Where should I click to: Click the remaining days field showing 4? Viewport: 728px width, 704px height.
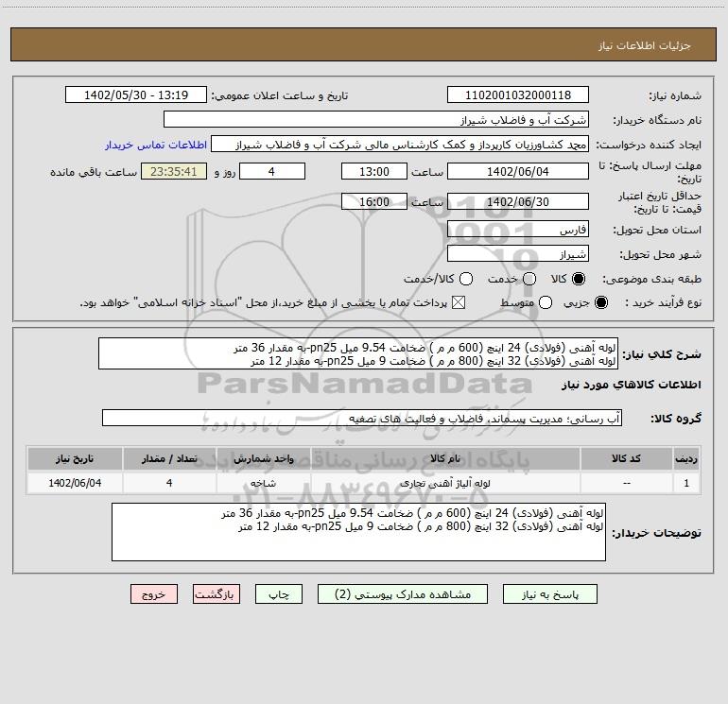pyautogui.click(x=272, y=171)
